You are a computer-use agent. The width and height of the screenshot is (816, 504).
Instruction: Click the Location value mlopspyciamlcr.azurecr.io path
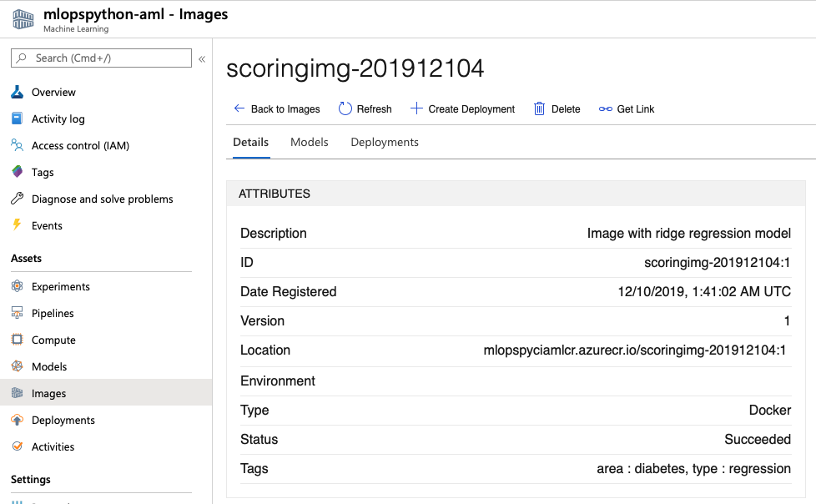pyautogui.click(x=634, y=350)
